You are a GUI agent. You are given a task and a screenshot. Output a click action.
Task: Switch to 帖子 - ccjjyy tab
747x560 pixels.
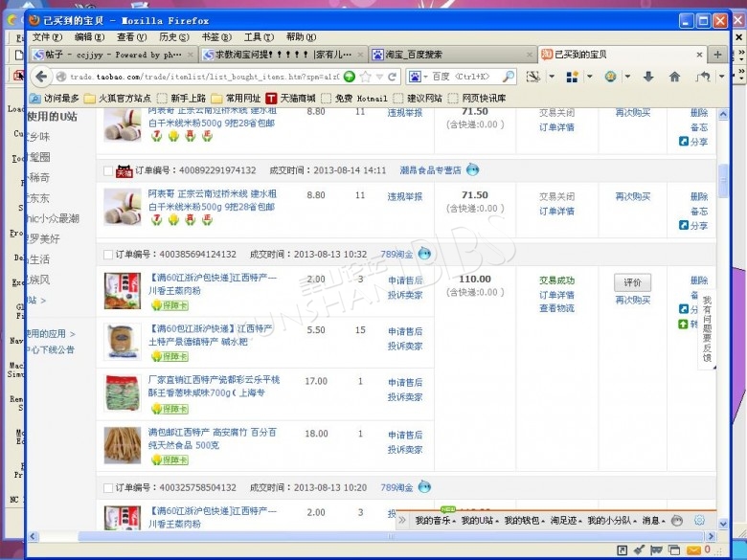coord(113,55)
